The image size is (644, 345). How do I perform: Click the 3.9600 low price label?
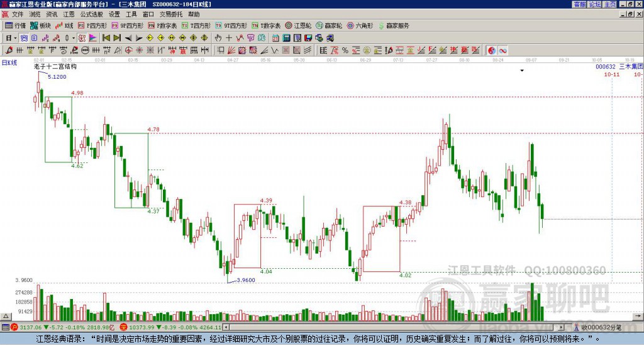pos(246,280)
